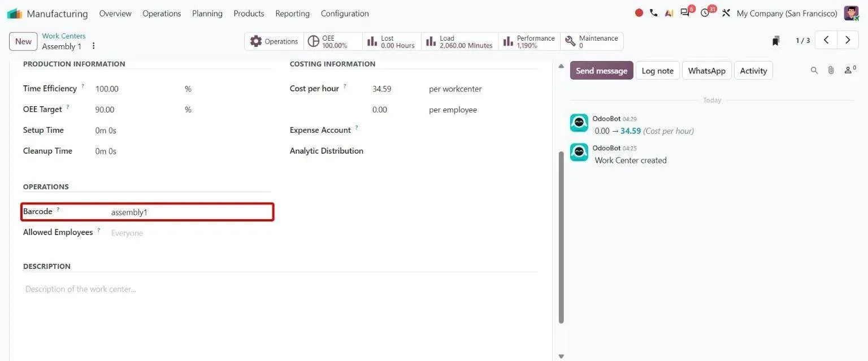Viewport: 868px width, 361px height.
Task: Click the Cost per hour help question mark
Action: coord(345,86)
